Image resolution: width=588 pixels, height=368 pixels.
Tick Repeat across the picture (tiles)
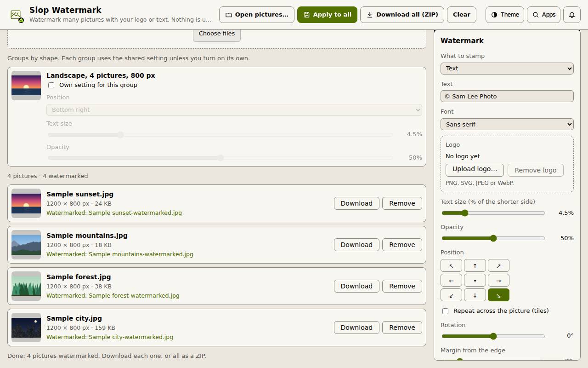click(445, 311)
